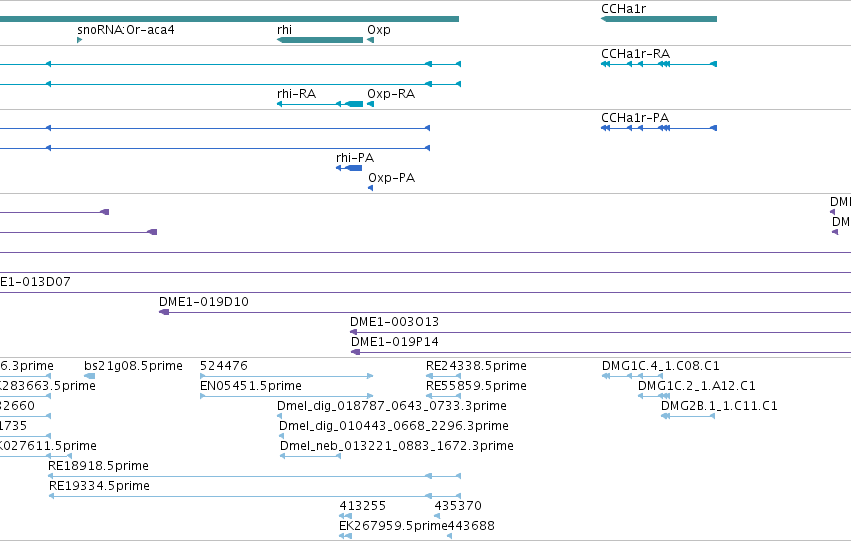Select the 413255 feature label
Image resolution: width=851 pixels, height=541 pixels.
pyautogui.click(x=363, y=506)
